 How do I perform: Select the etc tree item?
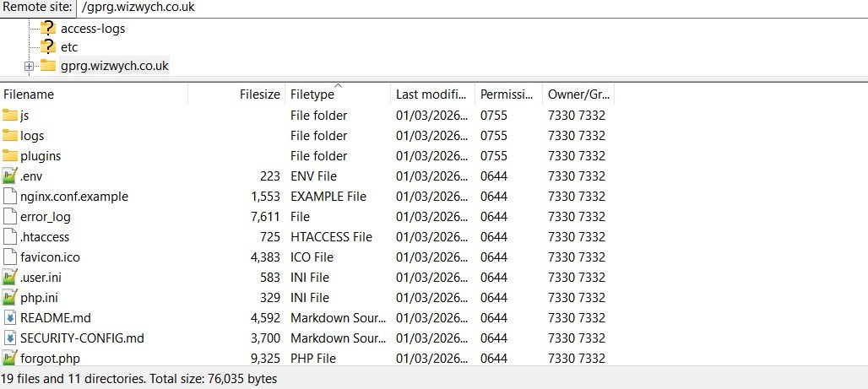point(69,47)
